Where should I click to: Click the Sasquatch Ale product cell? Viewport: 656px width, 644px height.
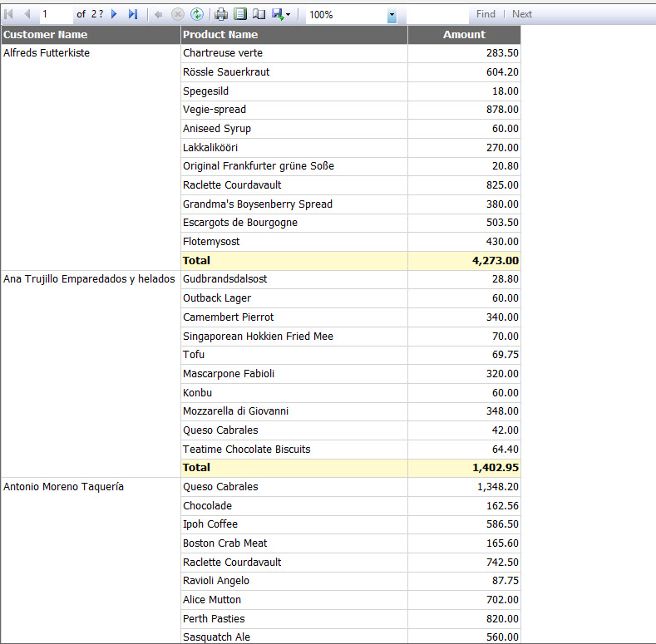tap(294, 637)
